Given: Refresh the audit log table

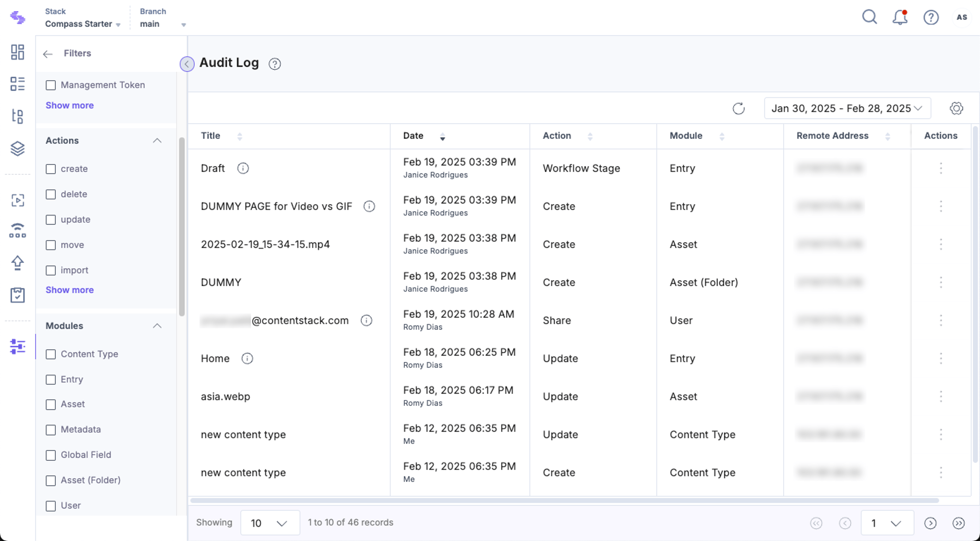Looking at the screenshot, I should [738, 109].
